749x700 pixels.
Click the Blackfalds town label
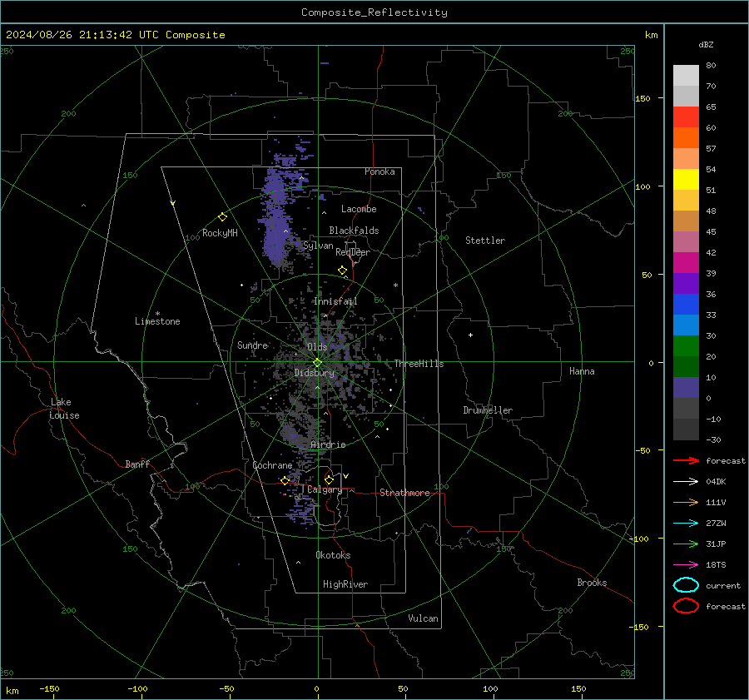pos(354,231)
